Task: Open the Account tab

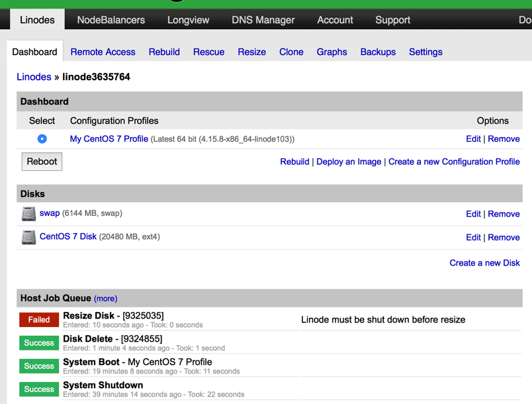Action: click(335, 20)
